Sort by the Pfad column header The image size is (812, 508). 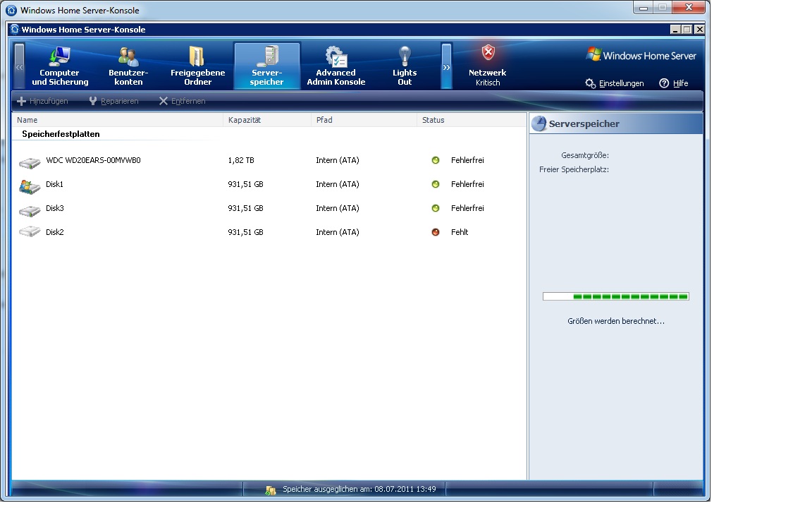(x=364, y=120)
